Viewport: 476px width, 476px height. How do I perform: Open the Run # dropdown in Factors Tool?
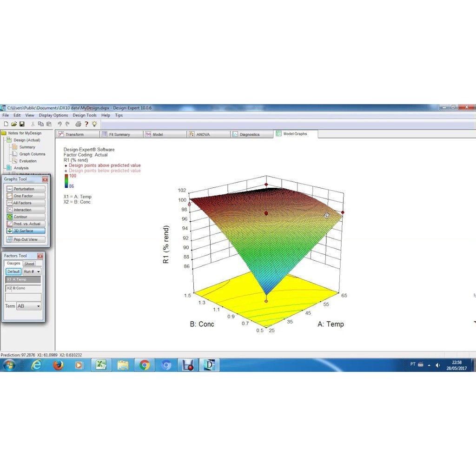(x=32, y=271)
